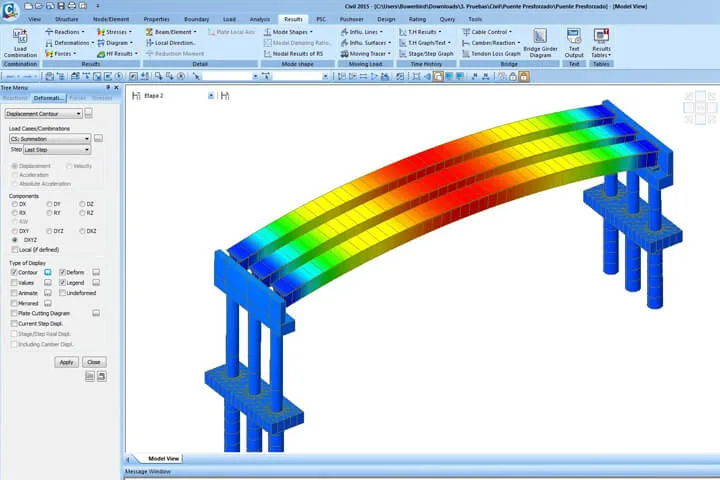Enable the Mirrored checkbox
This screenshot has height=480, width=720.
[x=14, y=303]
